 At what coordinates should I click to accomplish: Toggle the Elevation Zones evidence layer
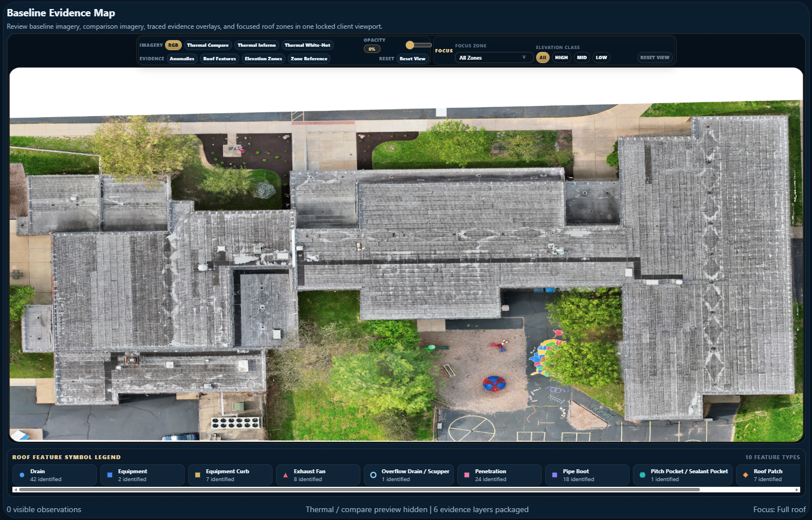point(264,59)
